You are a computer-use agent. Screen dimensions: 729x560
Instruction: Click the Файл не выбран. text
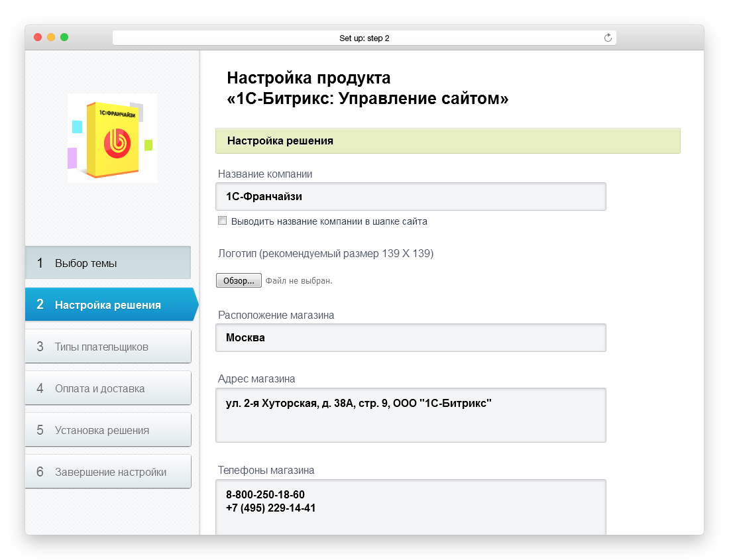(x=298, y=281)
